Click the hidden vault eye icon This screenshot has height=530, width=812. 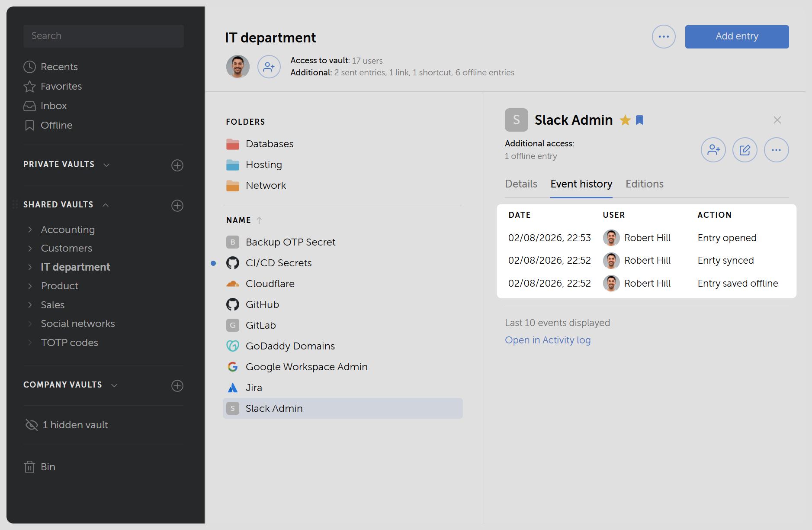[x=32, y=425]
